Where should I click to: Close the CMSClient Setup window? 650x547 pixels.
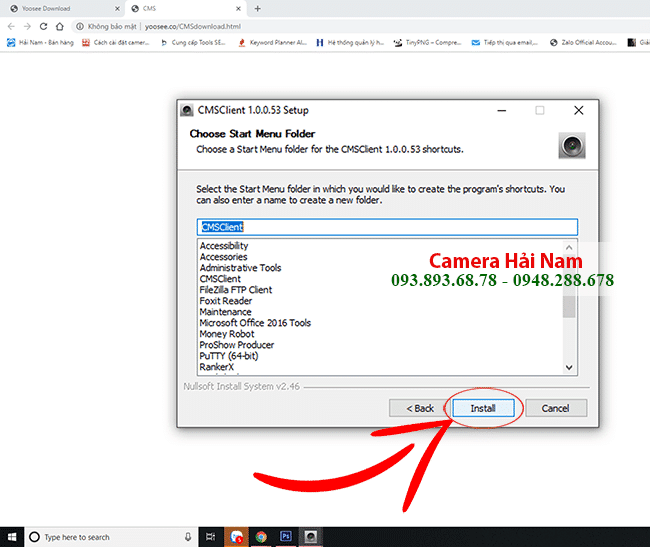point(579,110)
